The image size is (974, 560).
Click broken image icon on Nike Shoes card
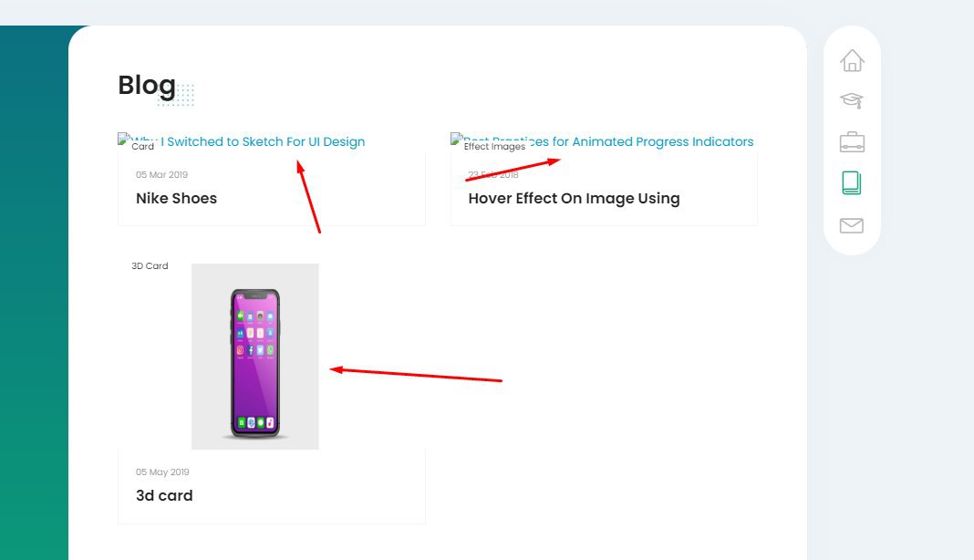(124, 139)
